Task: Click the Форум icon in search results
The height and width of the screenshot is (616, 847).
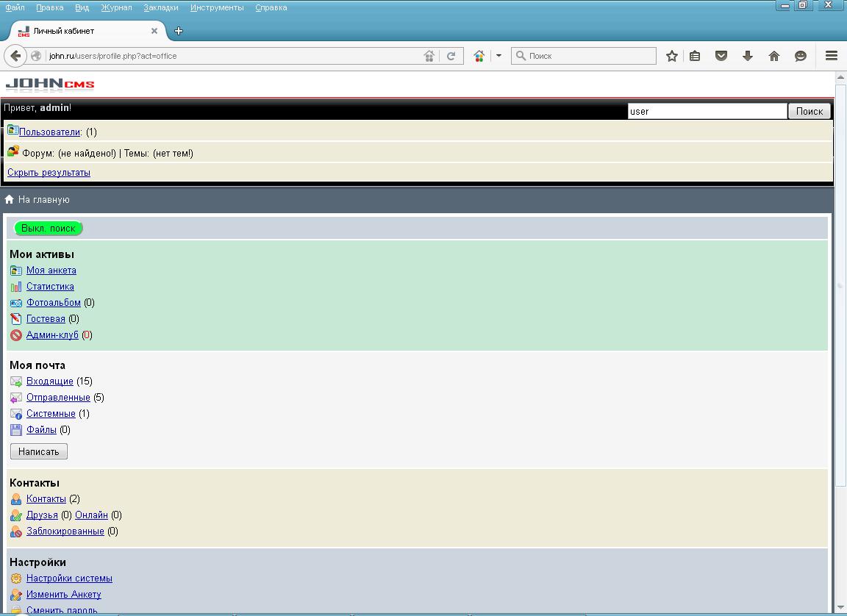Action: click(x=13, y=151)
